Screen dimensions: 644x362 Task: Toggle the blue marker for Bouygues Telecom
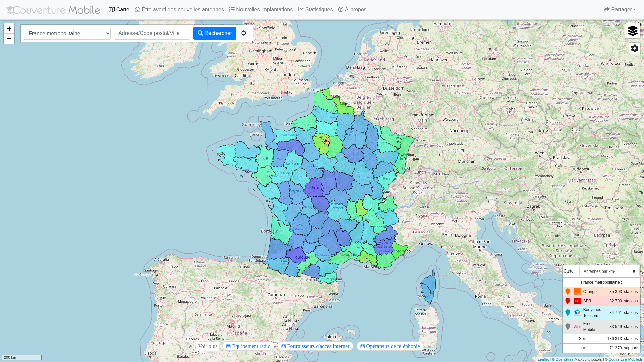(568, 313)
